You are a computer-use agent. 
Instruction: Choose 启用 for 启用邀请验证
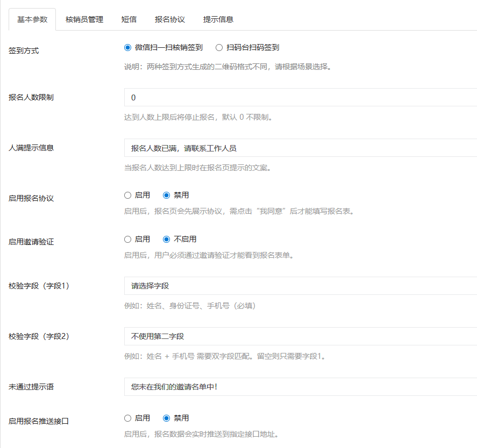[x=128, y=239]
